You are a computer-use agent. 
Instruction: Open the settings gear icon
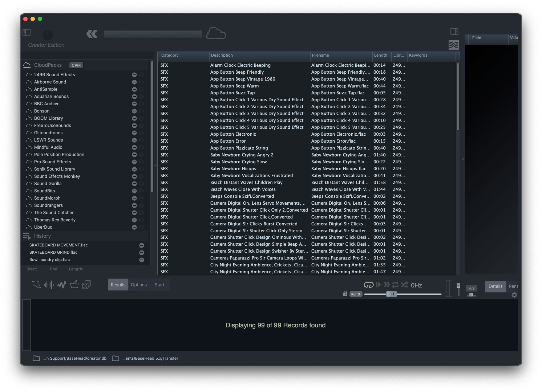click(514, 295)
